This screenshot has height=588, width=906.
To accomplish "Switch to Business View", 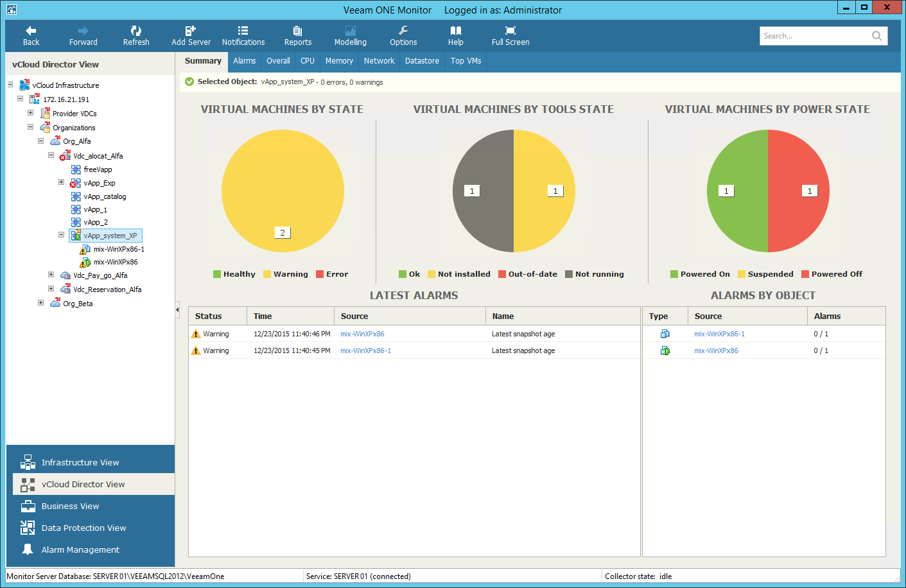I will 94,506.
